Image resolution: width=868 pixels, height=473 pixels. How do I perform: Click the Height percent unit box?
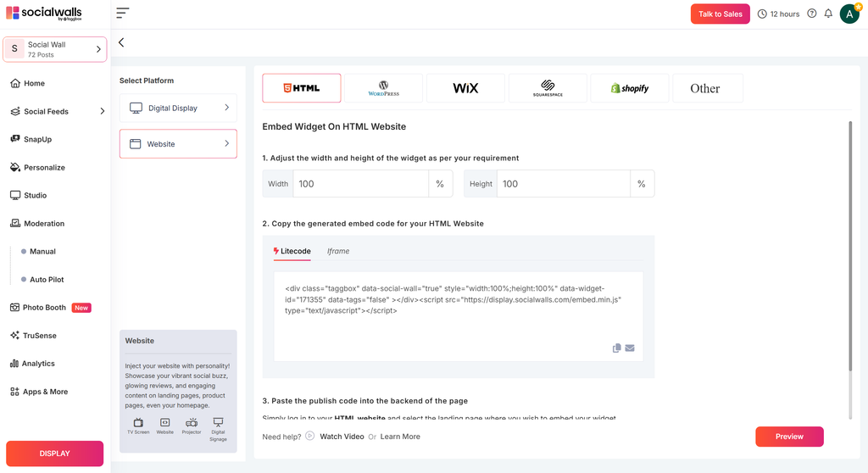tap(642, 184)
